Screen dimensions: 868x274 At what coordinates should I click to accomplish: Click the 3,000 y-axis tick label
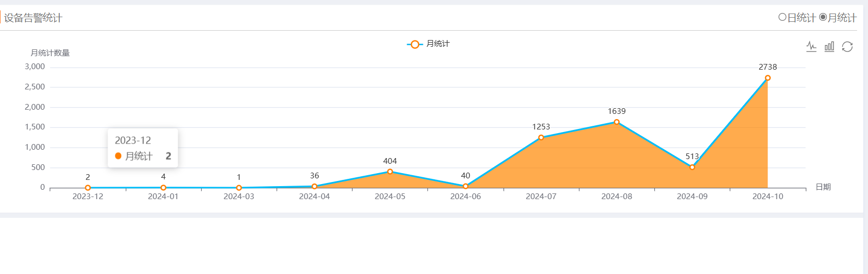pos(35,67)
